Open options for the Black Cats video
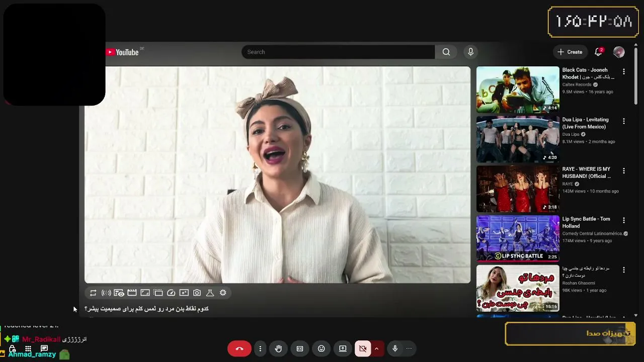This screenshot has height=362, width=644. 624,71
